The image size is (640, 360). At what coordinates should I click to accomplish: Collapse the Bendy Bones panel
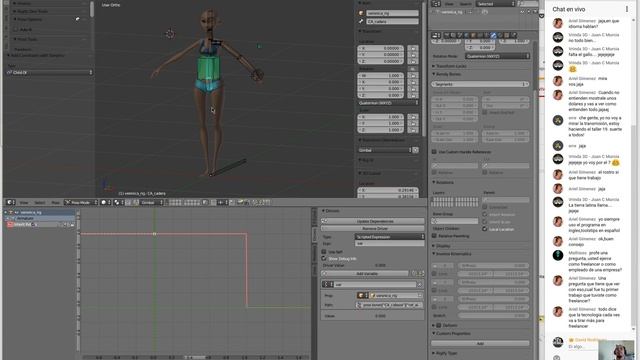447,74
